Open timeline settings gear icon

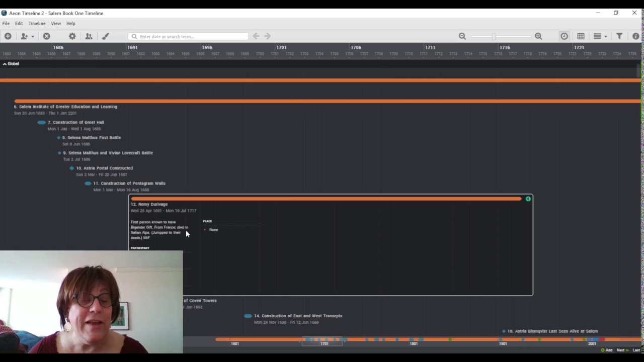tap(72, 36)
